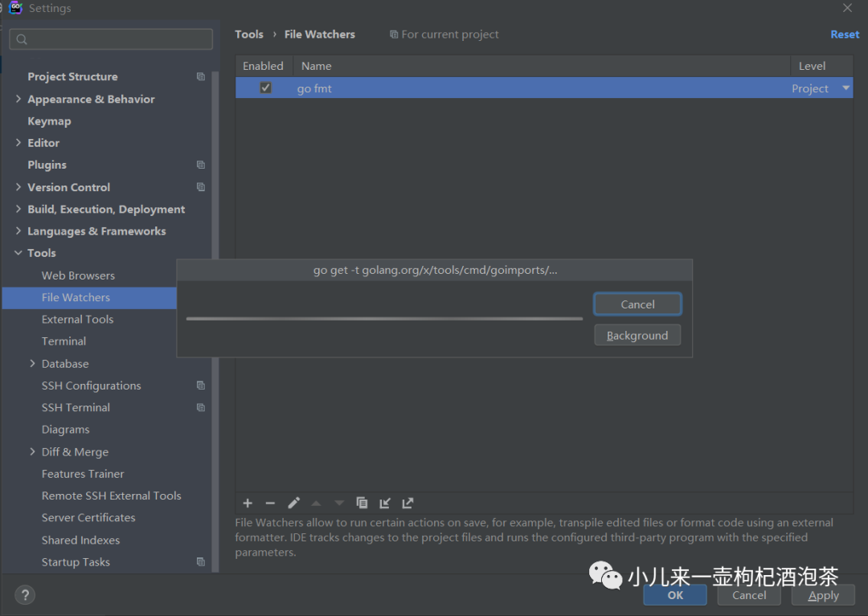Select Project Structure in settings tree

(72, 76)
